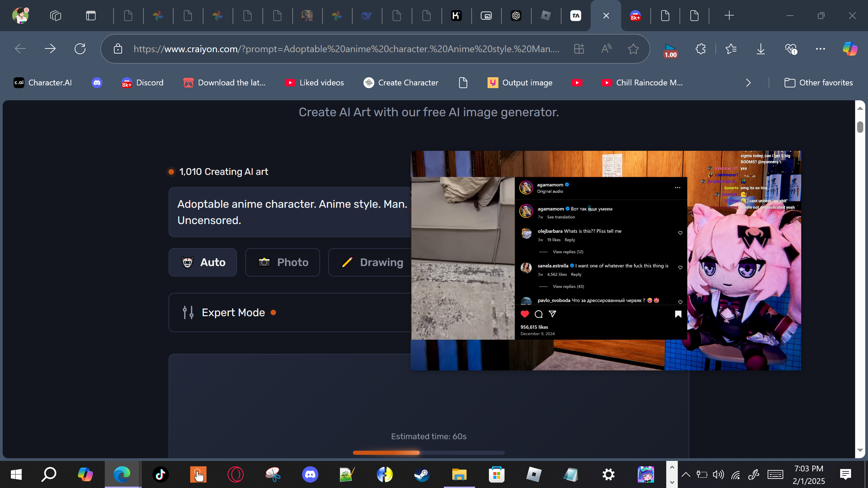Click View replies (43) link
The width and height of the screenshot is (868, 488).
(568, 286)
